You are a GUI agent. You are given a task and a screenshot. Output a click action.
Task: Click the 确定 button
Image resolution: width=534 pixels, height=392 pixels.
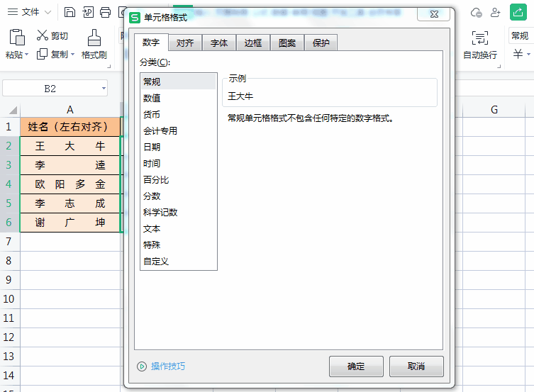356,366
